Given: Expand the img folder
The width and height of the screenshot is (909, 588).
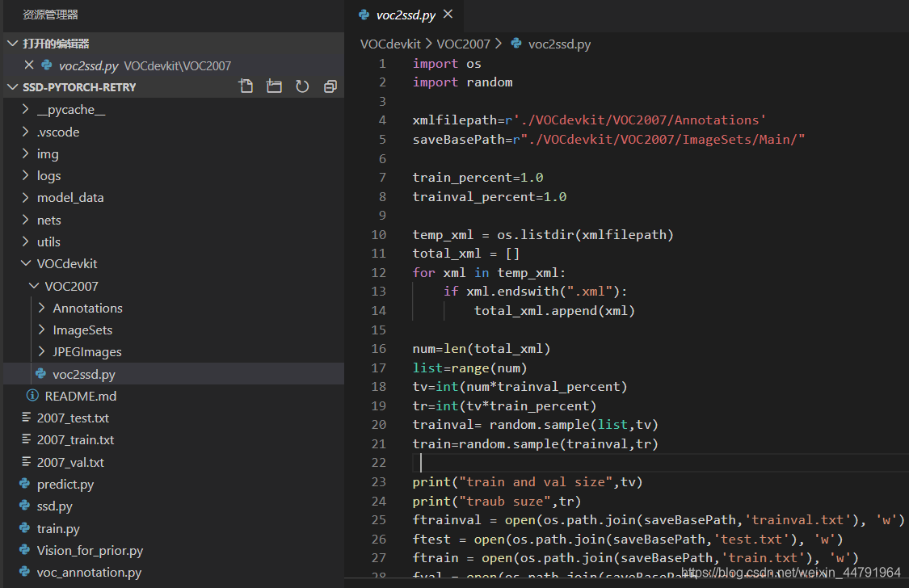Looking at the screenshot, I should pos(26,153).
